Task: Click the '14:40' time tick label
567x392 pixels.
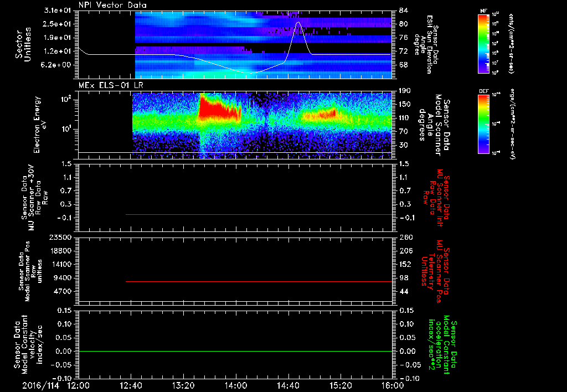Action: coord(288,385)
